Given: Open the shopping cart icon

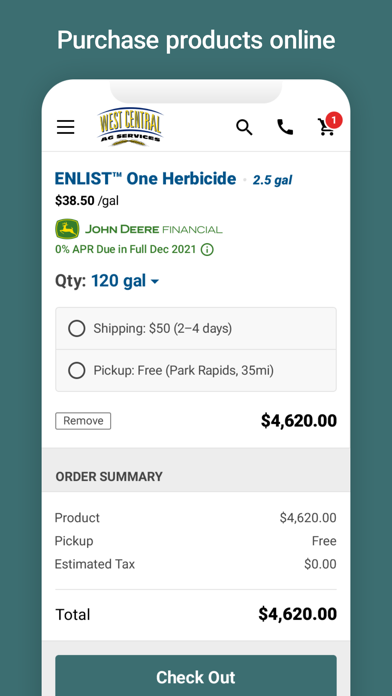Looking at the screenshot, I should [326, 128].
